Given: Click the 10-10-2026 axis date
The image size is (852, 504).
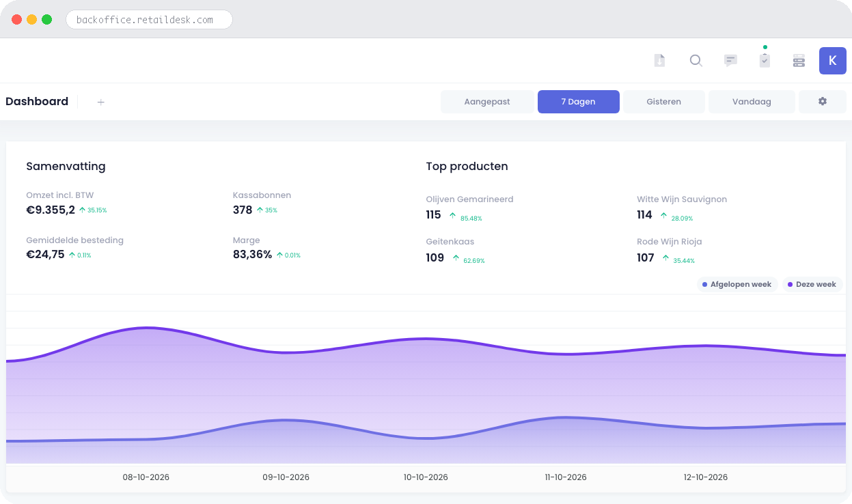Looking at the screenshot, I should tap(426, 477).
